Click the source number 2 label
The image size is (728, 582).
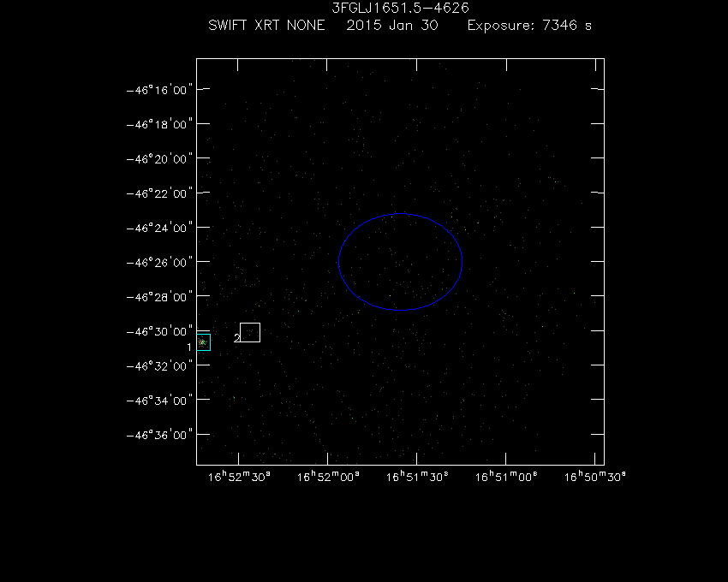(x=236, y=338)
